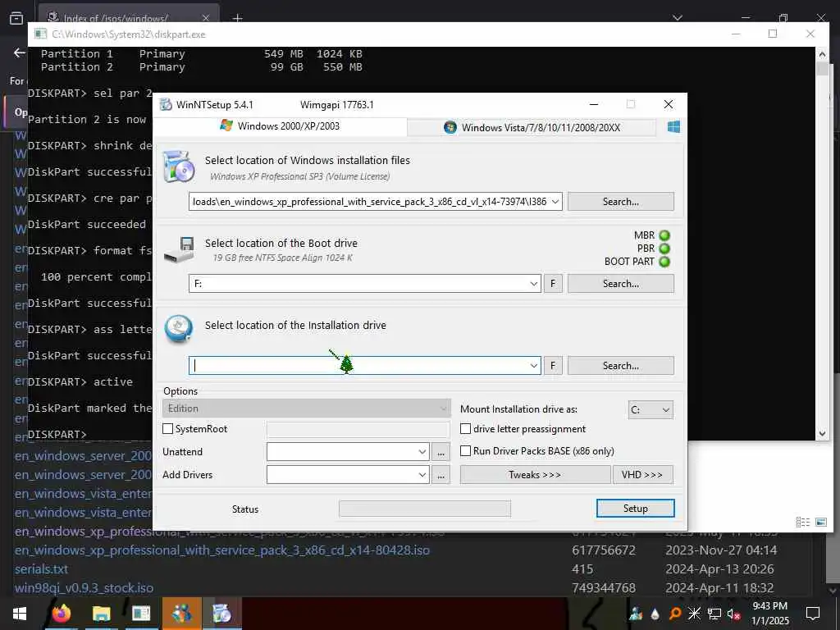Click the disabled Edition dropdown
The width and height of the screenshot is (840, 630).
[x=306, y=409]
